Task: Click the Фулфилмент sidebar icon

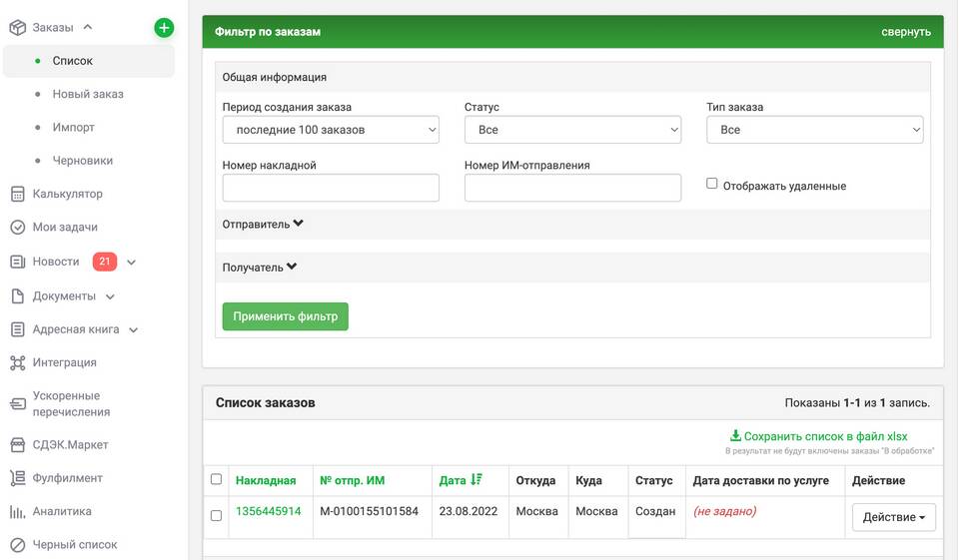Action: coord(17,478)
